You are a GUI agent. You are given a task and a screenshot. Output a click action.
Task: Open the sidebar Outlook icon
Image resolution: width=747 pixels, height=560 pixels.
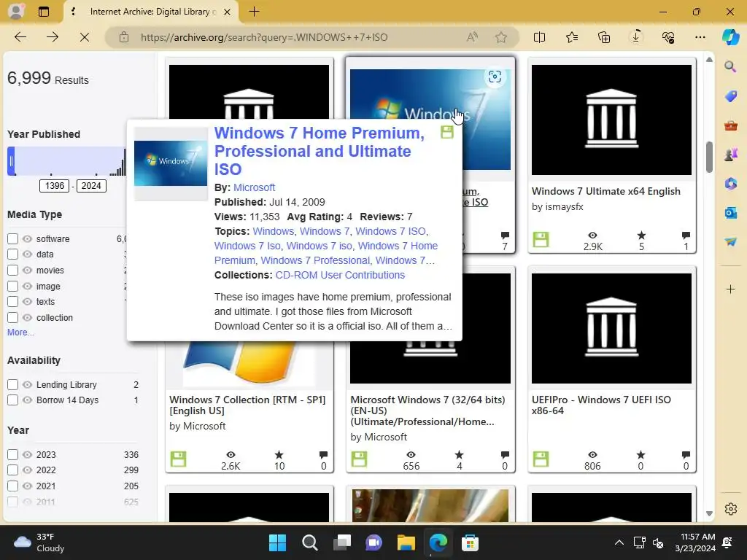click(x=730, y=212)
